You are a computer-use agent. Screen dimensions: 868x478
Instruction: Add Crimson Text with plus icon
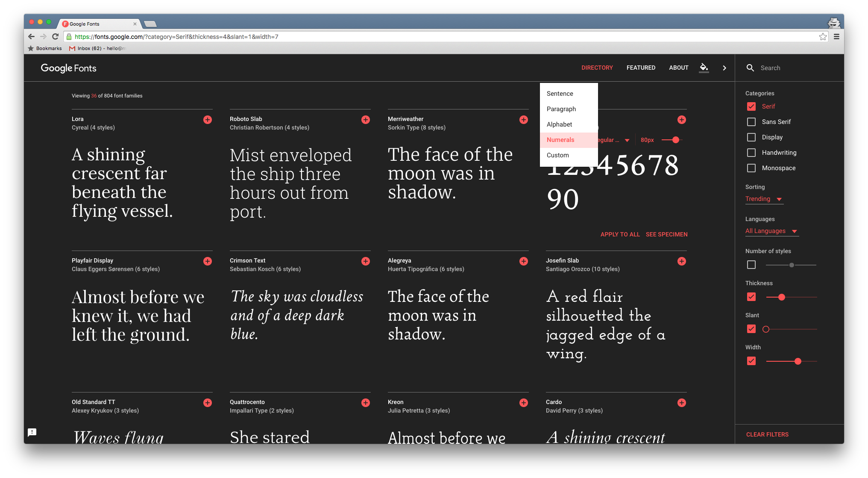(366, 261)
